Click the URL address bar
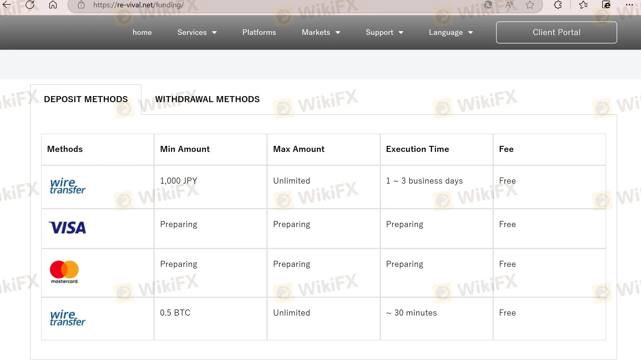Viewport: 641px width, 364px height. tap(262, 5)
